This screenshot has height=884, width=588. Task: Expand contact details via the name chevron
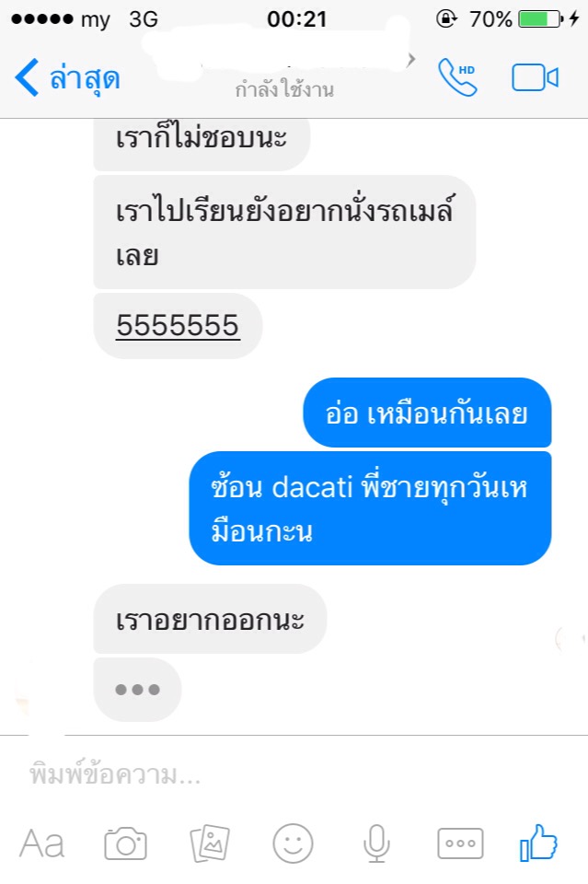point(411,59)
